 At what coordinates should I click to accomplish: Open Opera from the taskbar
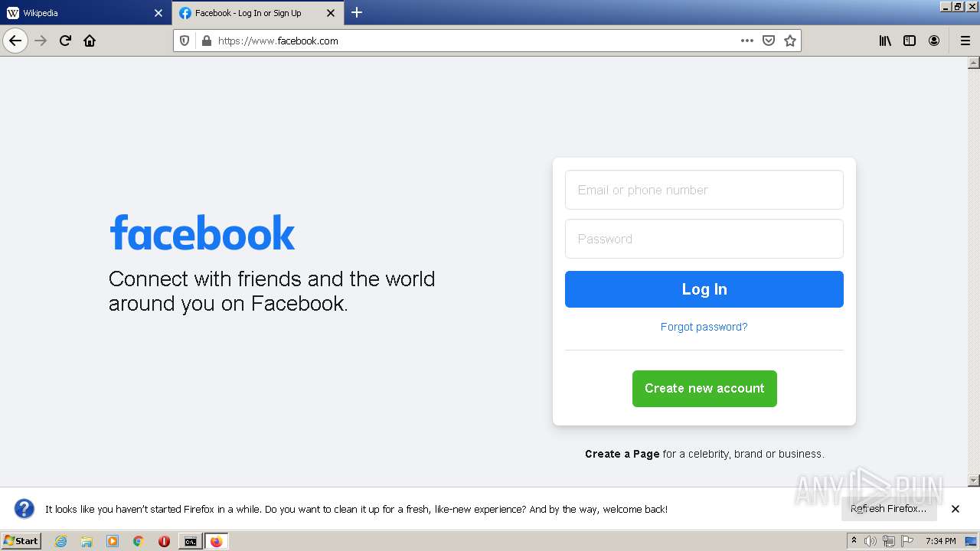pos(164,541)
